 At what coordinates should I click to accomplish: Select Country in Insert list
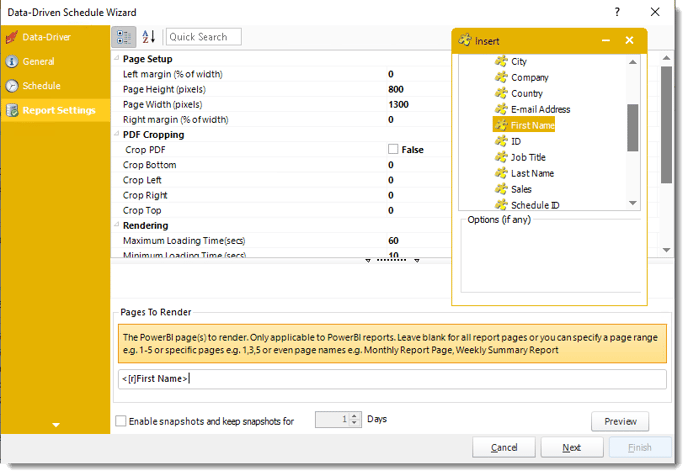527,93
